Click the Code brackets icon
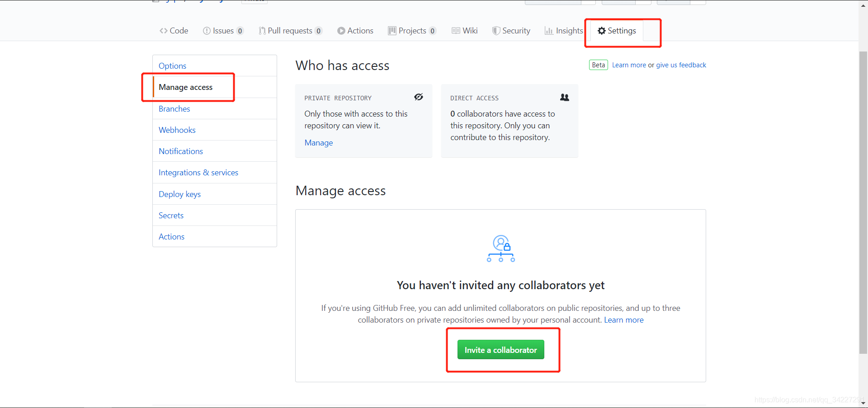 click(x=163, y=31)
